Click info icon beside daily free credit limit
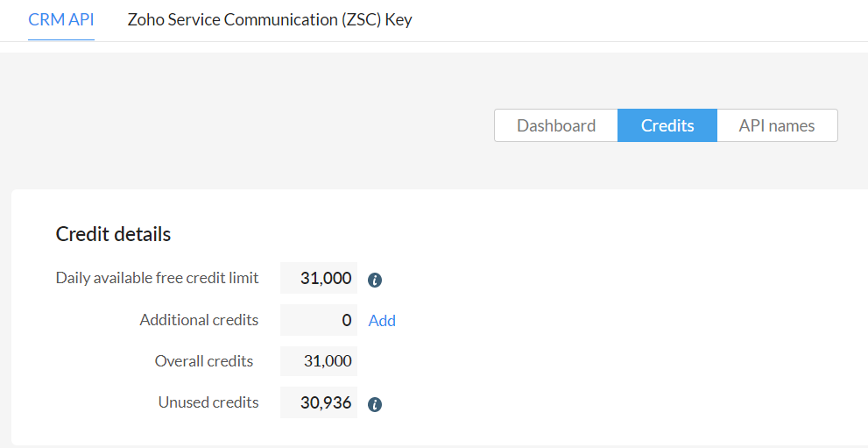The width and height of the screenshot is (868, 448). [375, 280]
